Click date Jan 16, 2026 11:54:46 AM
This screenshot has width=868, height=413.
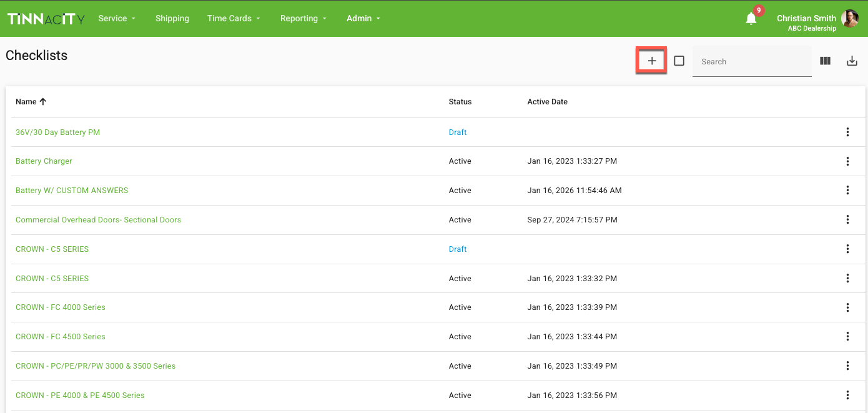(x=575, y=191)
